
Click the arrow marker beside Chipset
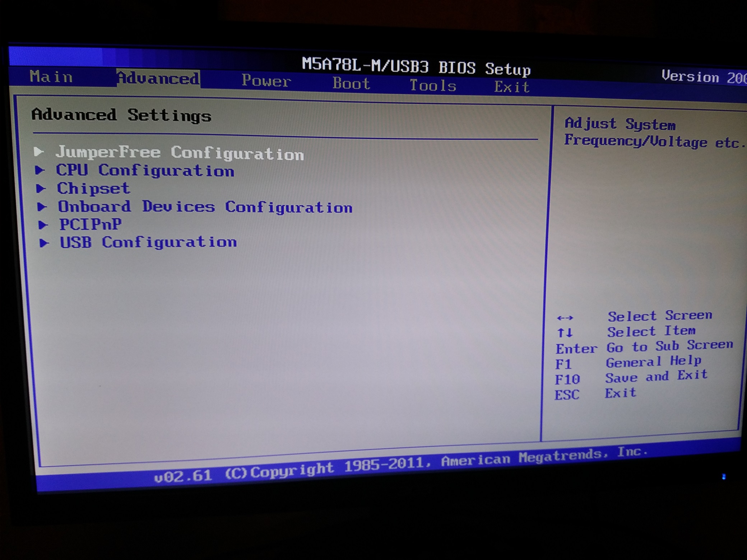coord(41,188)
